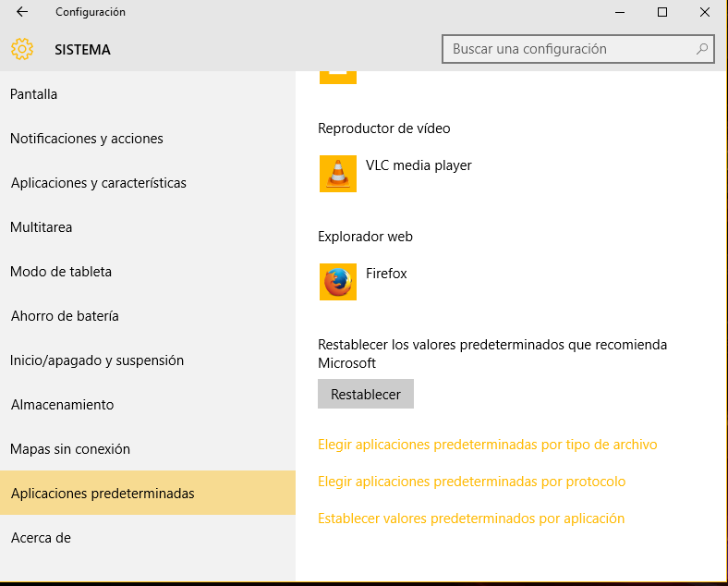
Task: Focus the Buscar una configuración field
Action: click(x=578, y=49)
